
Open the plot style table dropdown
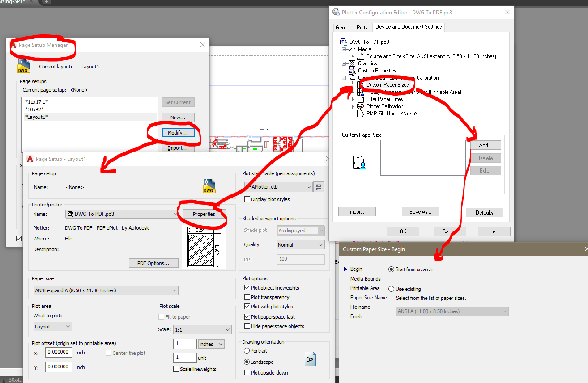click(x=278, y=187)
